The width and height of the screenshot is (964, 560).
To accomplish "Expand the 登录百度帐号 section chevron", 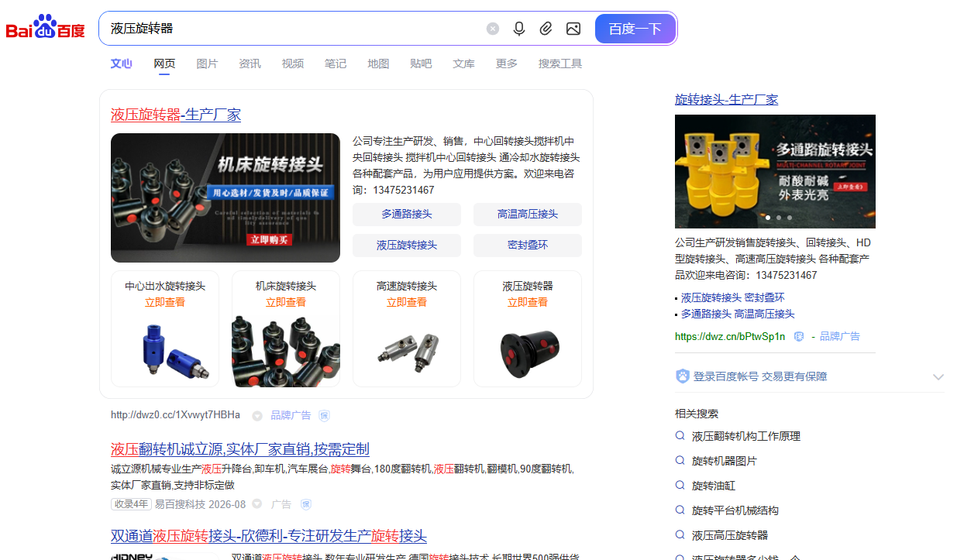I will pos(938,377).
